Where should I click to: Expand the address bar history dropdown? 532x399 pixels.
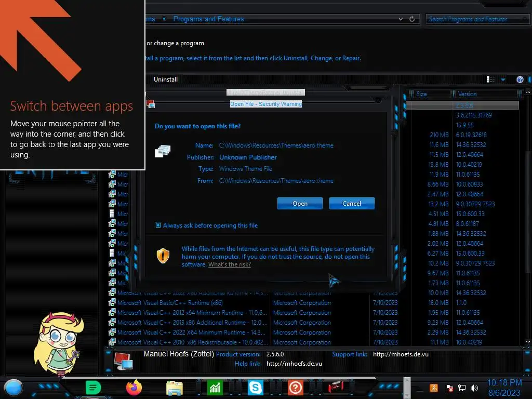[x=401, y=19]
